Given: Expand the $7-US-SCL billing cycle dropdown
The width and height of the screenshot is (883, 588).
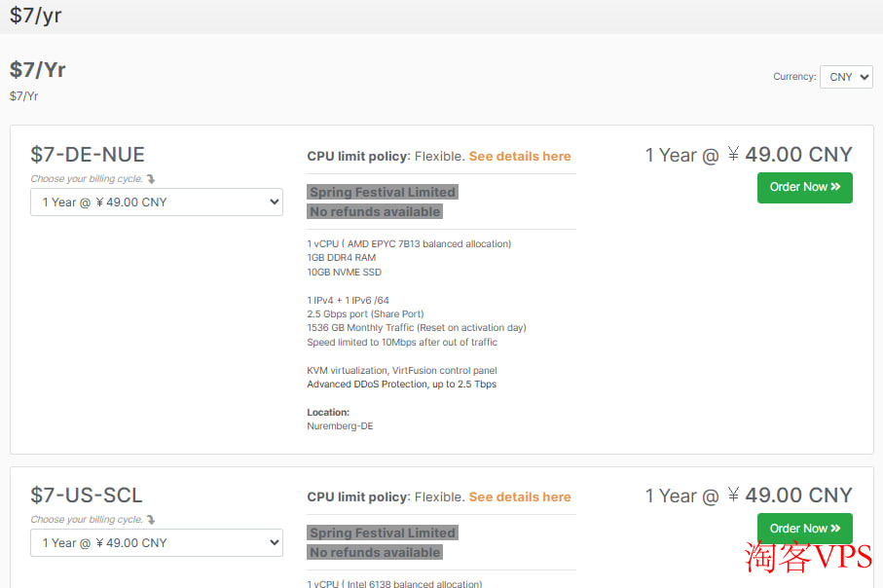Looking at the screenshot, I should tap(157, 543).
